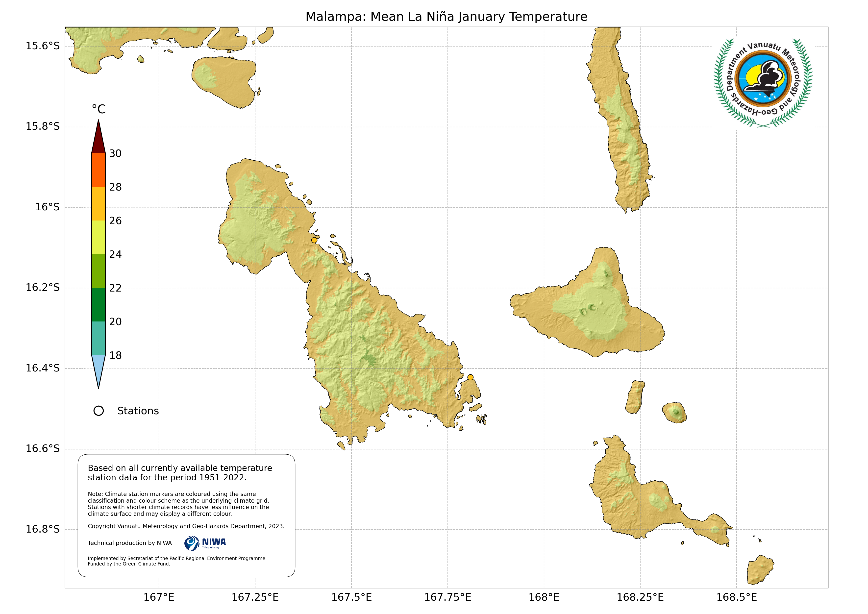Click the Stations legend circle marker
This screenshot has width=868, height=614.
[x=98, y=411]
